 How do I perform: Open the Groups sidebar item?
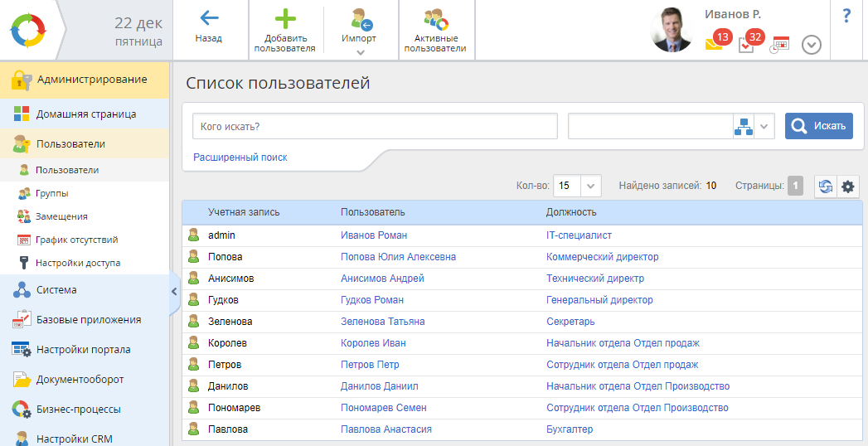(51, 193)
